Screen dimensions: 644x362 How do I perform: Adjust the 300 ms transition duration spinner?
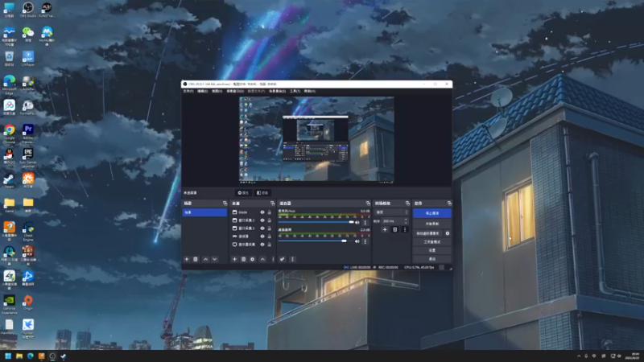(x=395, y=221)
